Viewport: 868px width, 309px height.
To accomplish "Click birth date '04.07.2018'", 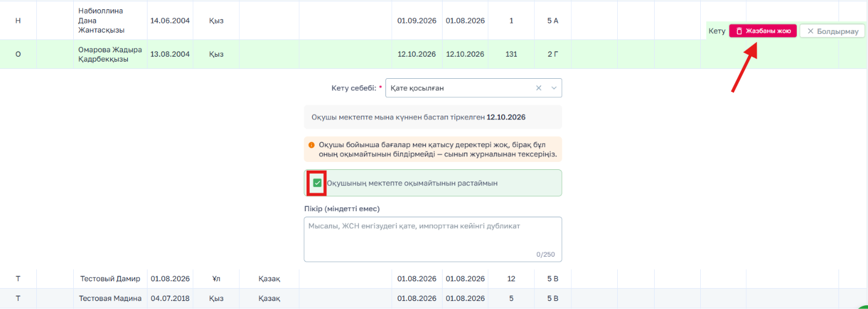I will pos(170,299).
